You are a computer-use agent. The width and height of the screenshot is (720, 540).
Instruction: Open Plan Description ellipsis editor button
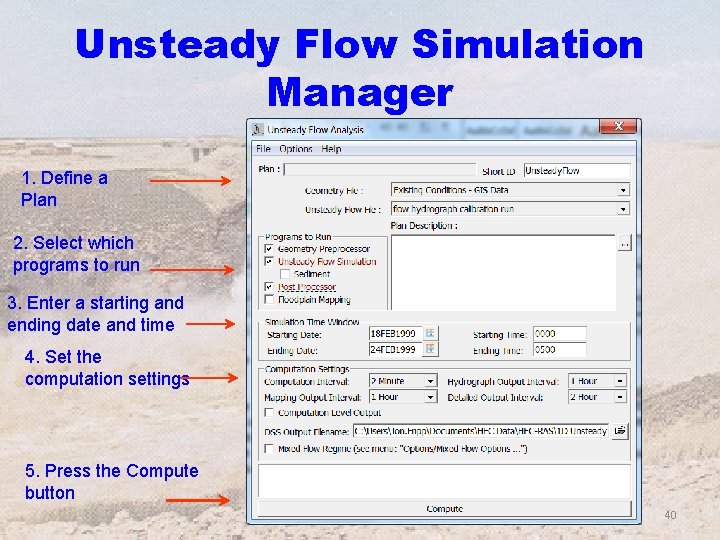pyautogui.click(x=624, y=242)
